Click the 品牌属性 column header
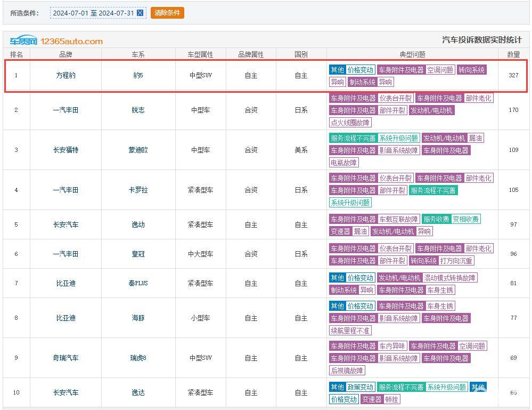532x410 pixels. 251,54
